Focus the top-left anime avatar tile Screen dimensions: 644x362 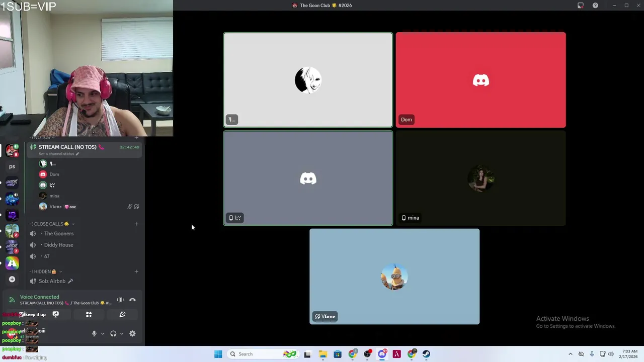pos(308,80)
